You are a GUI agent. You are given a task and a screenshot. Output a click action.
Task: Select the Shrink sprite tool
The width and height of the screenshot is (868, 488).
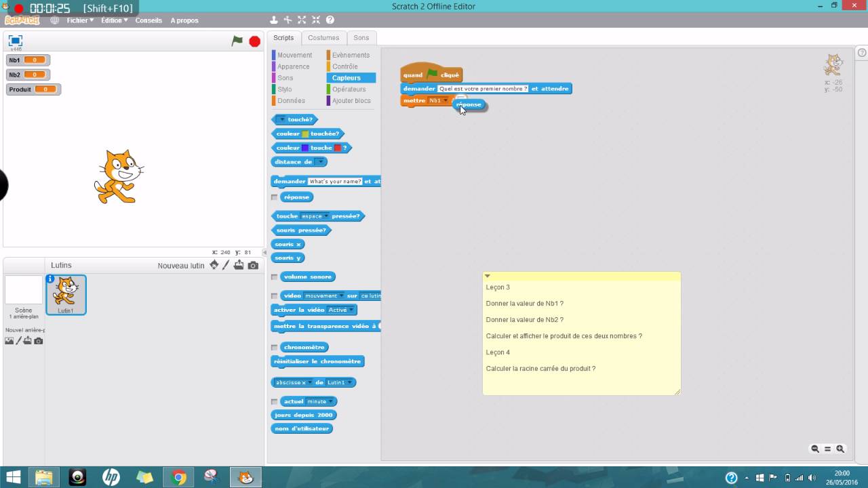tap(315, 20)
